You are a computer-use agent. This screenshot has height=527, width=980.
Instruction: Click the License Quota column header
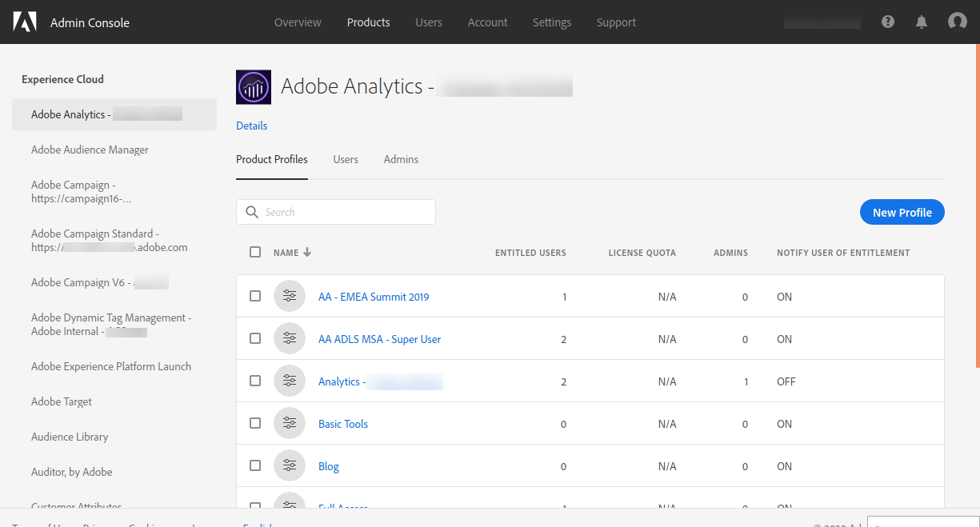pos(642,253)
